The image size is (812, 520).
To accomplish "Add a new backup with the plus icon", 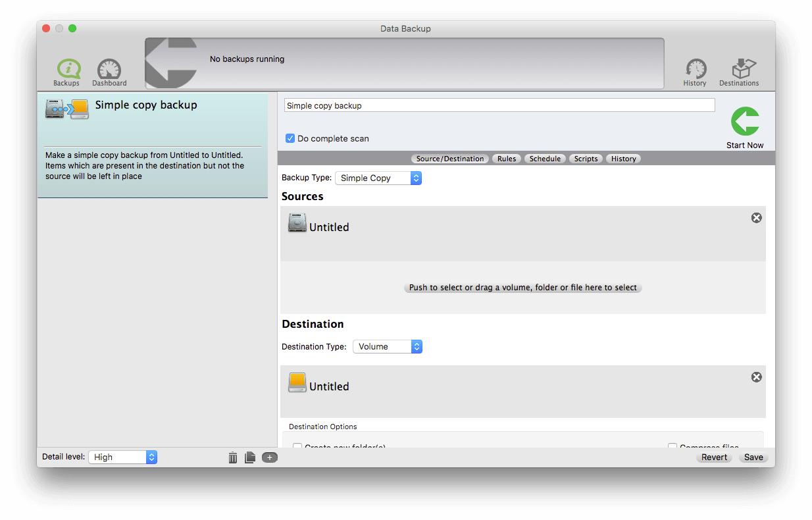I will click(269, 457).
